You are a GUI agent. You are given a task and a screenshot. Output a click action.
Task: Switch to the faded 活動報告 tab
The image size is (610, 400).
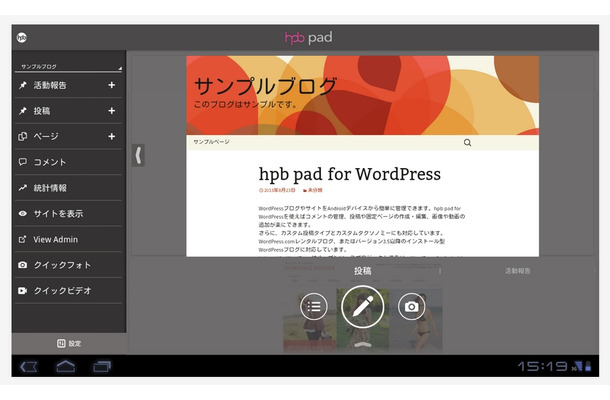[517, 271]
